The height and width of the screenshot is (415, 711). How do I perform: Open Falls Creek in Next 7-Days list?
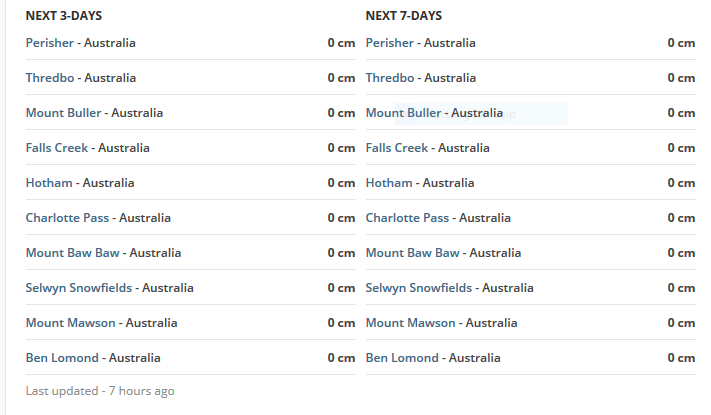398,148
